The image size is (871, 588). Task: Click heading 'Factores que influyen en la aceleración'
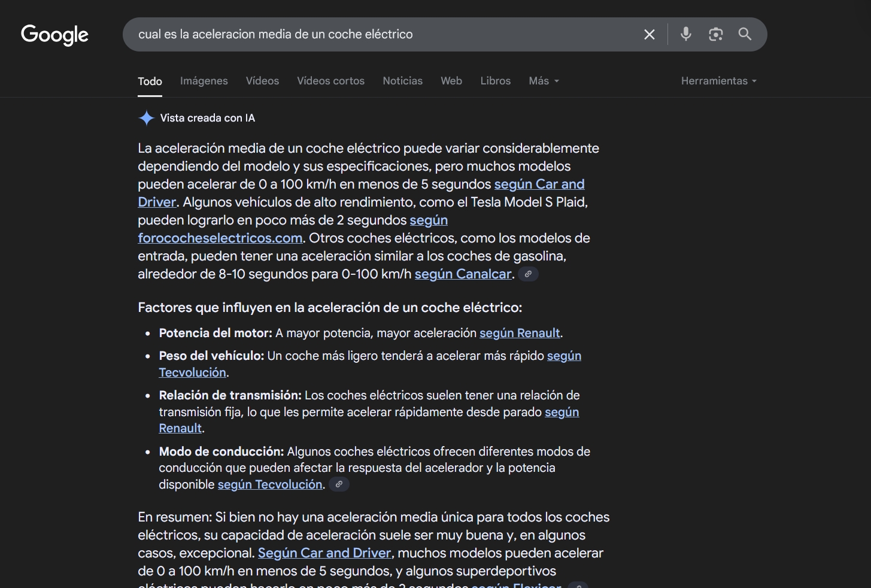(330, 308)
